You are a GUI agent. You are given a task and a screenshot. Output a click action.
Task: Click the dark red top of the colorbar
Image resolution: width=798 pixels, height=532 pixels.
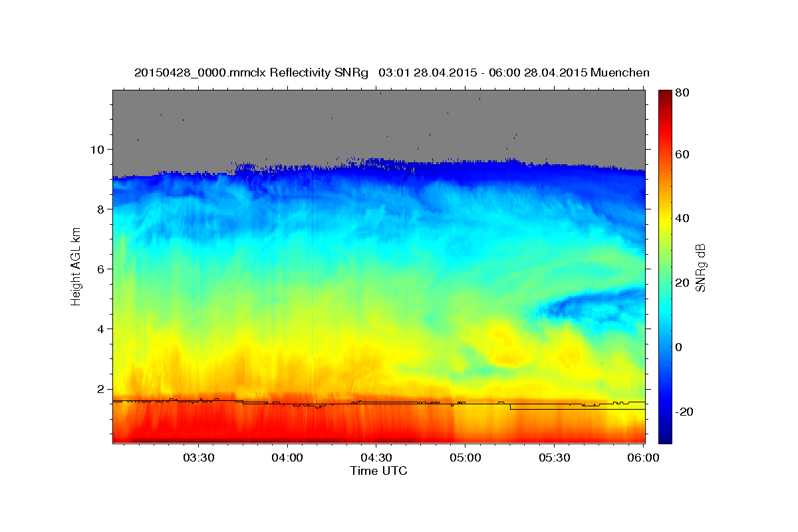(x=665, y=94)
